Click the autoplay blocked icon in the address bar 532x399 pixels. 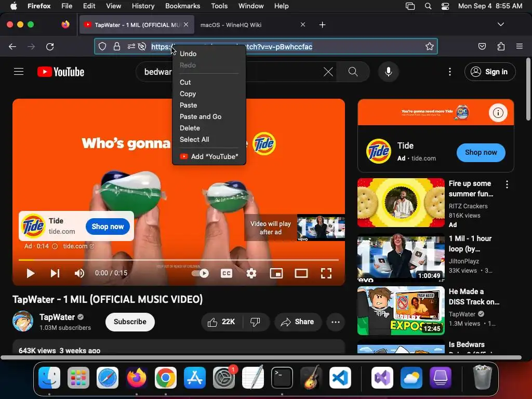click(142, 46)
